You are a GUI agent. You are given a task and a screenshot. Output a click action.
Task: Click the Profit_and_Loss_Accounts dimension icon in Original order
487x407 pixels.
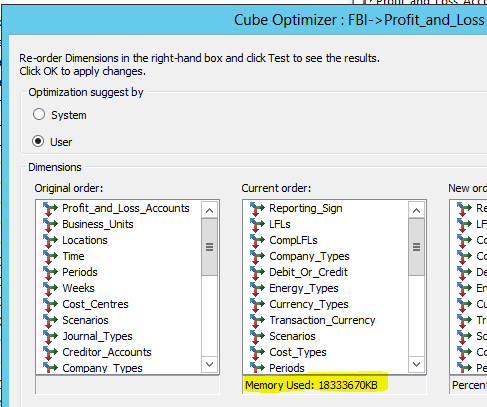(x=50, y=209)
